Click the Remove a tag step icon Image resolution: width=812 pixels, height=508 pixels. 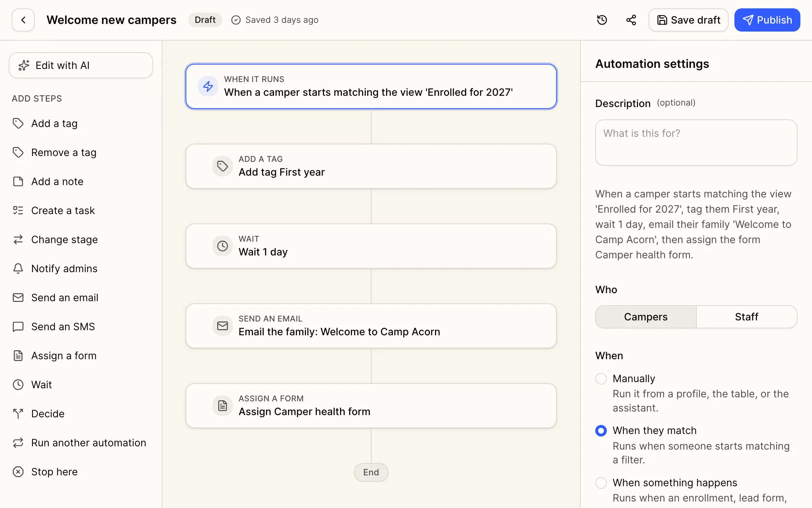tap(18, 152)
